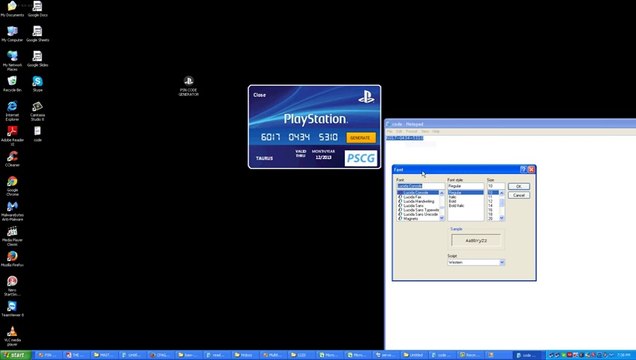Click the highlighted code text in Notepad
Screen dimensions: 636x360
[404, 138]
